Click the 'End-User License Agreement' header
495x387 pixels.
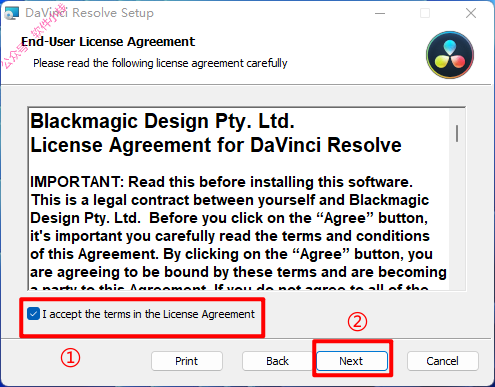point(108,42)
